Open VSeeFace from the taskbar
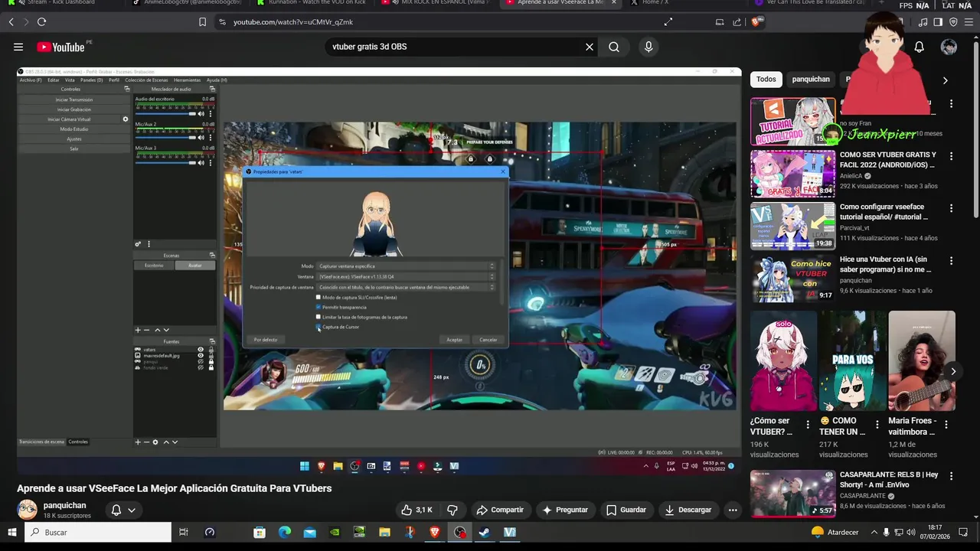 (510, 532)
